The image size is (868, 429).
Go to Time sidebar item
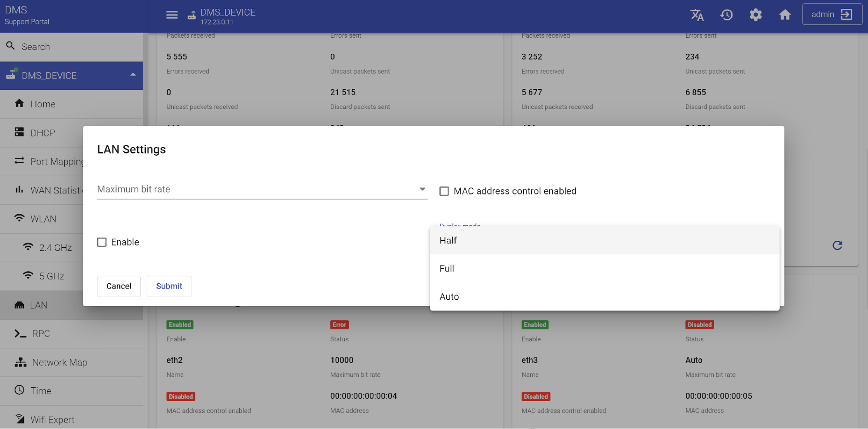(41, 391)
